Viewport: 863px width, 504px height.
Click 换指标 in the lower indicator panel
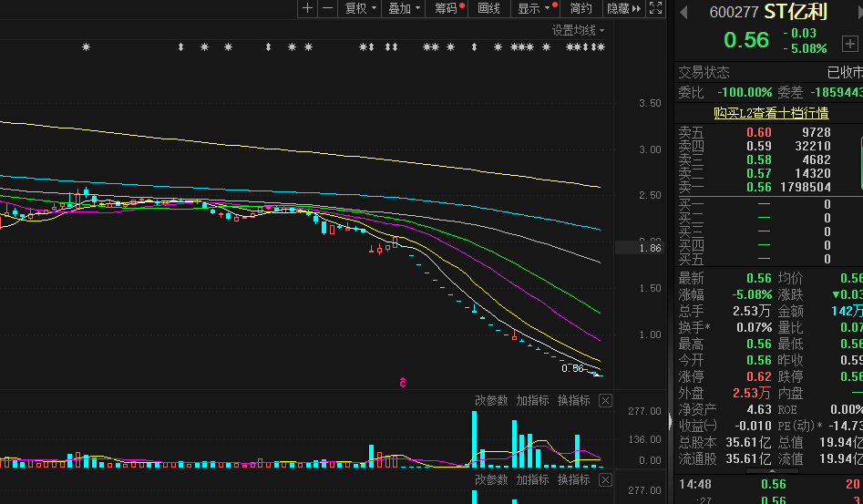click(x=573, y=479)
